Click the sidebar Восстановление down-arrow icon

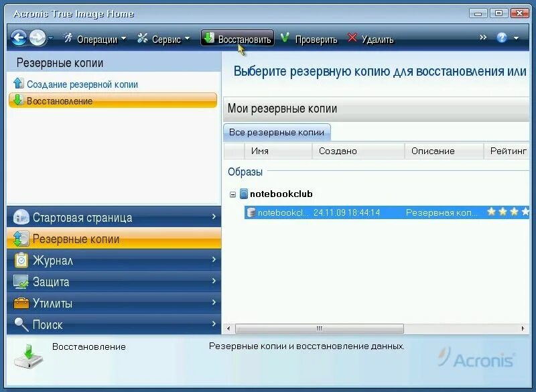[18, 100]
